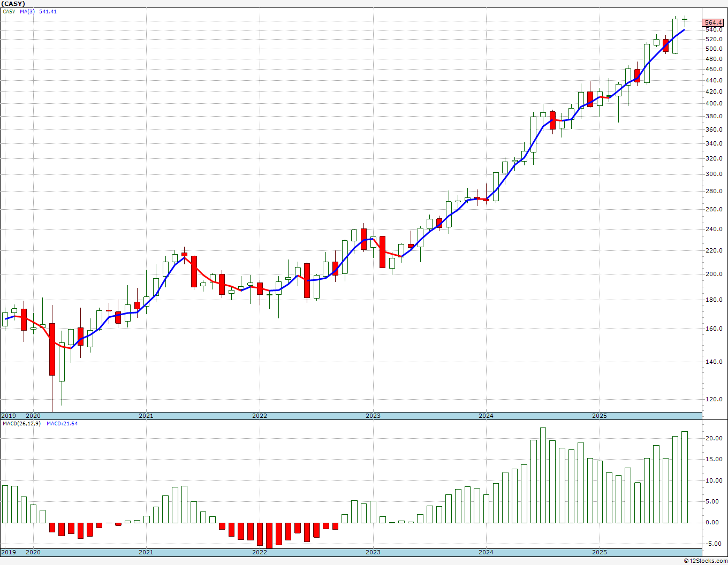
Task: Select 2022 on the price chart time axis
Action: pos(260,416)
